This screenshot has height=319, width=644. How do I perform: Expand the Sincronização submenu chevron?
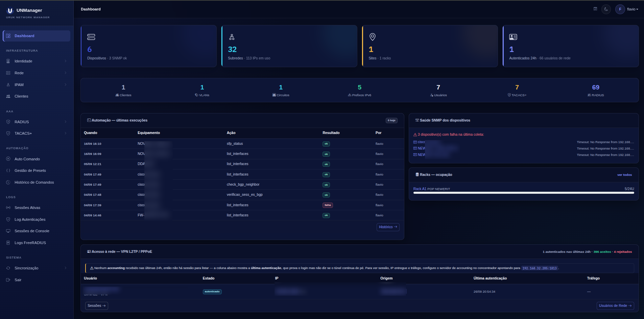pyautogui.click(x=66, y=268)
